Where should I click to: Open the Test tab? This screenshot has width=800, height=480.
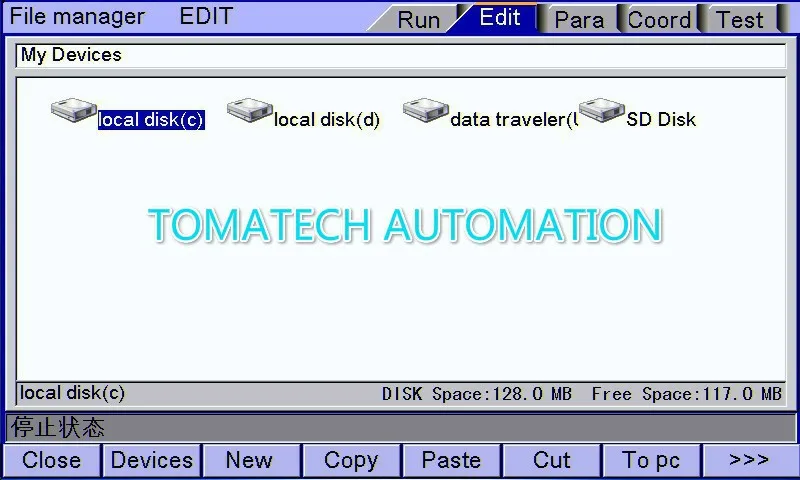coord(740,20)
